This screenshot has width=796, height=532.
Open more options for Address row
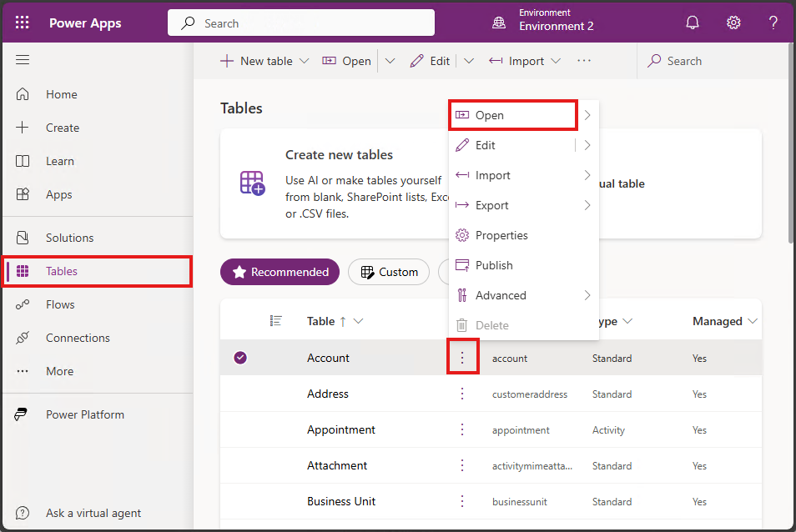[462, 394]
